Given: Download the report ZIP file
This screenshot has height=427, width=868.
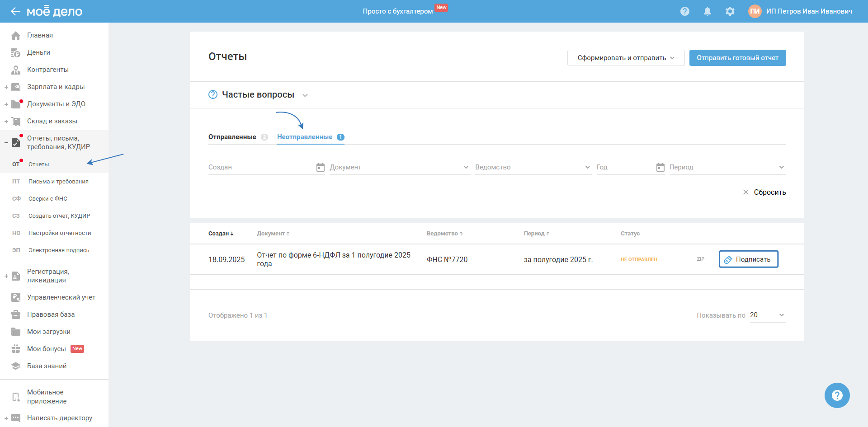Looking at the screenshot, I should (700, 259).
